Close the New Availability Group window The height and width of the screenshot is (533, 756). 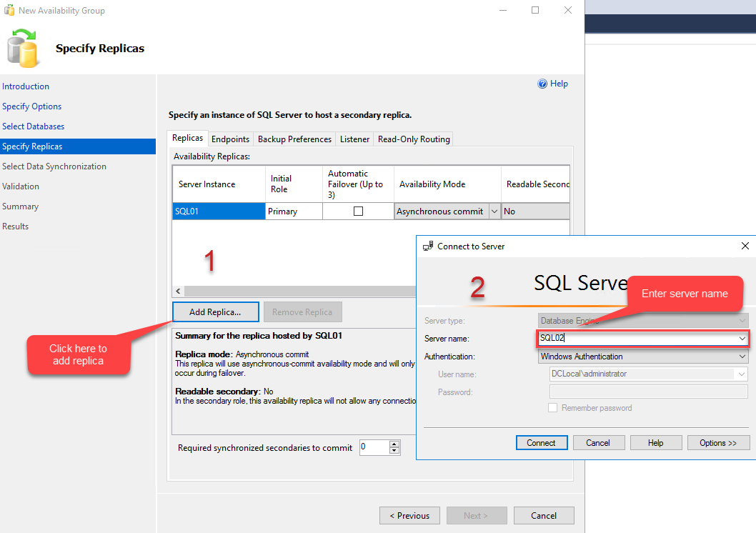coord(568,10)
